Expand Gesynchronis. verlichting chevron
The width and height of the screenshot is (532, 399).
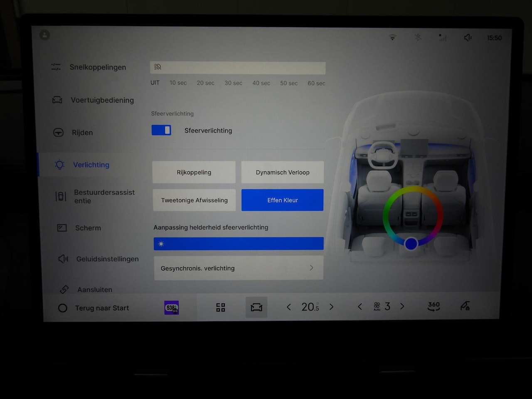click(x=311, y=268)
